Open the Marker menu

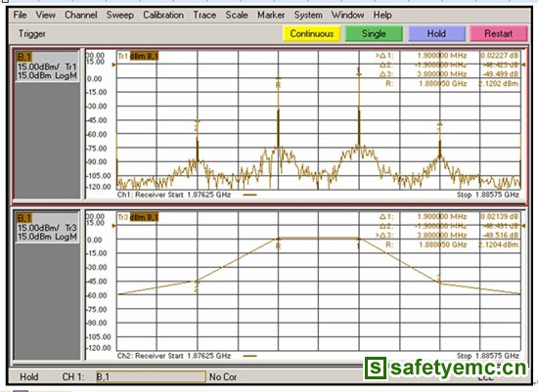pyautogui.click(x=271, y=15)
